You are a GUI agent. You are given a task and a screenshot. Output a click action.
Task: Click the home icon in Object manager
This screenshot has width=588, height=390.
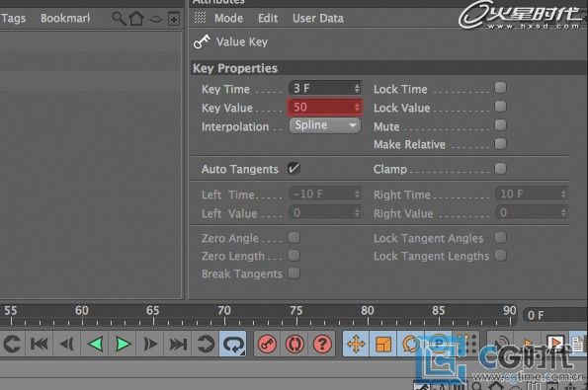[x=136, y=18]
